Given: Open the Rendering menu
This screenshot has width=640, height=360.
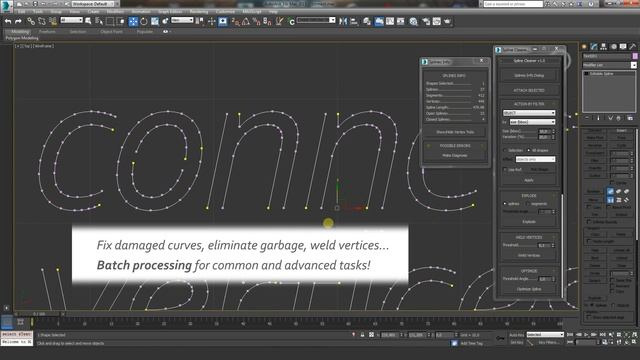Looking at the screenshot, I should pyautogui.click(x=199, y=12).
